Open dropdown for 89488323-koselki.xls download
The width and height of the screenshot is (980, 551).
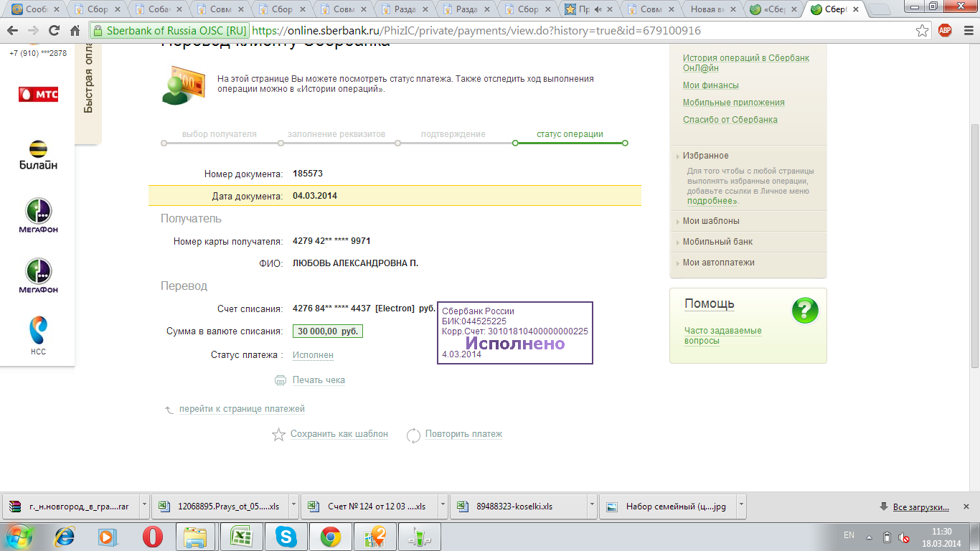(x=592, y=507)
